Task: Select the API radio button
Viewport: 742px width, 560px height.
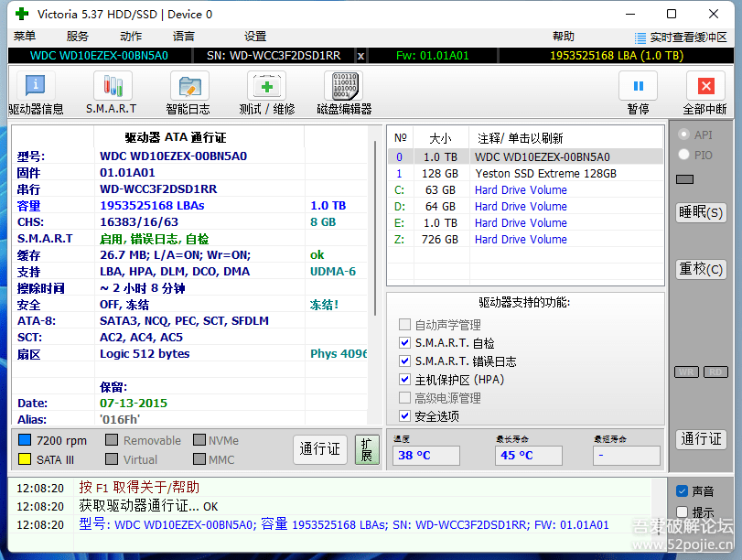Action: tap(683, 135)
